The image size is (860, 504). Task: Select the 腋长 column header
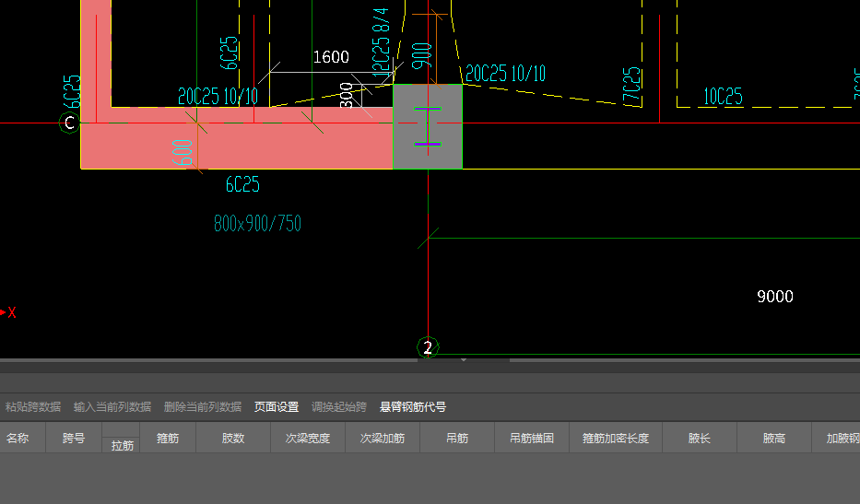pos(700,438)
